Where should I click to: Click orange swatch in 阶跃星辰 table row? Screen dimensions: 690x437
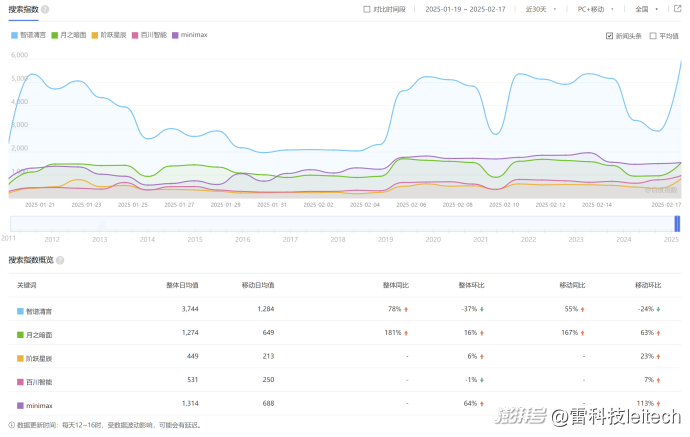coord(20,358)
